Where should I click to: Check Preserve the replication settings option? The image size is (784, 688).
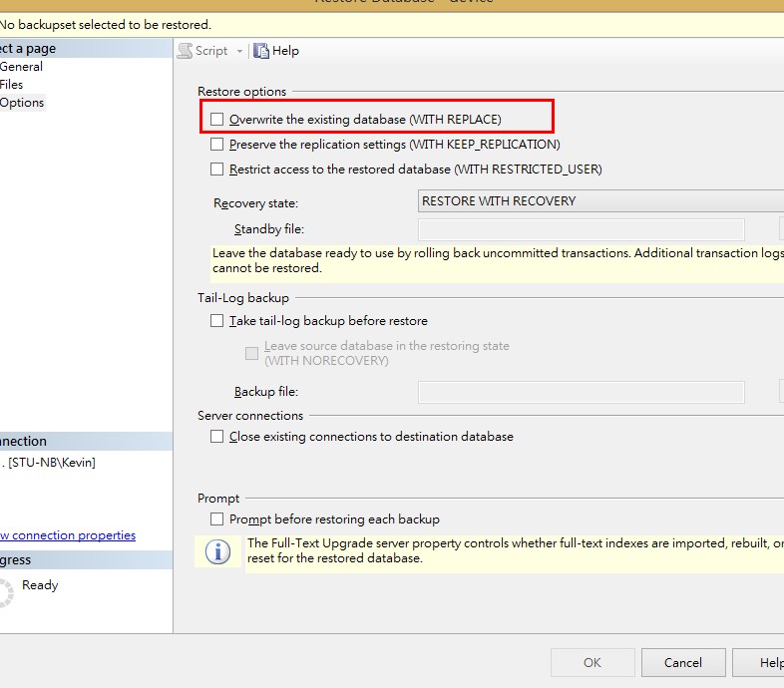(217, 145)
